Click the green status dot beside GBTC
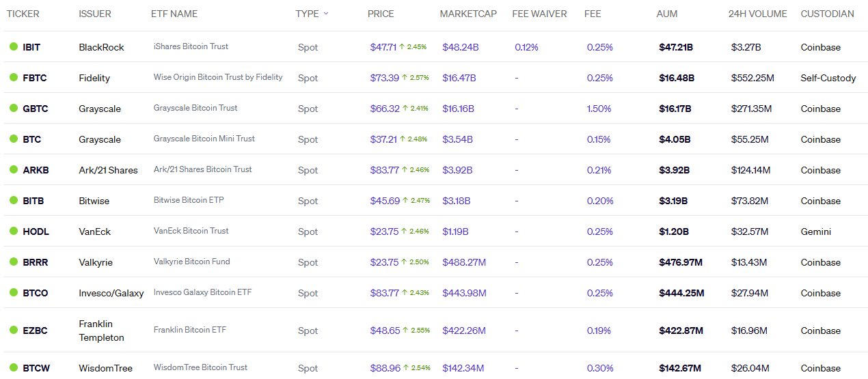Screen dimensions: 868x379 point(13,108)
